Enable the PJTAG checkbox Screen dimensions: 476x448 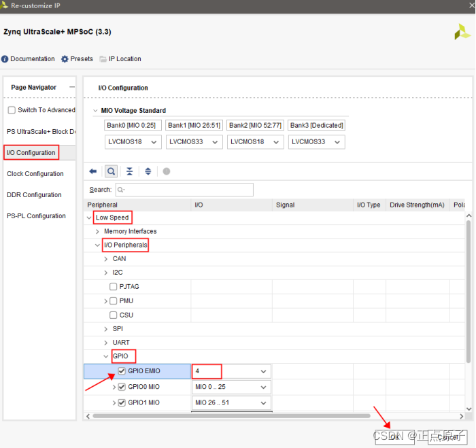(x=114, y=286)
